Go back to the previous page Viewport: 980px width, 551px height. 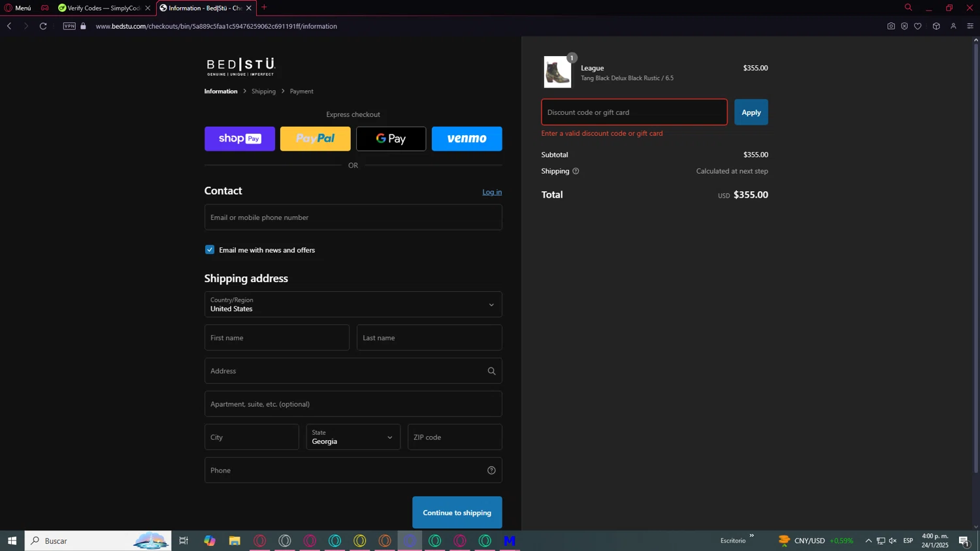(9, 26)
